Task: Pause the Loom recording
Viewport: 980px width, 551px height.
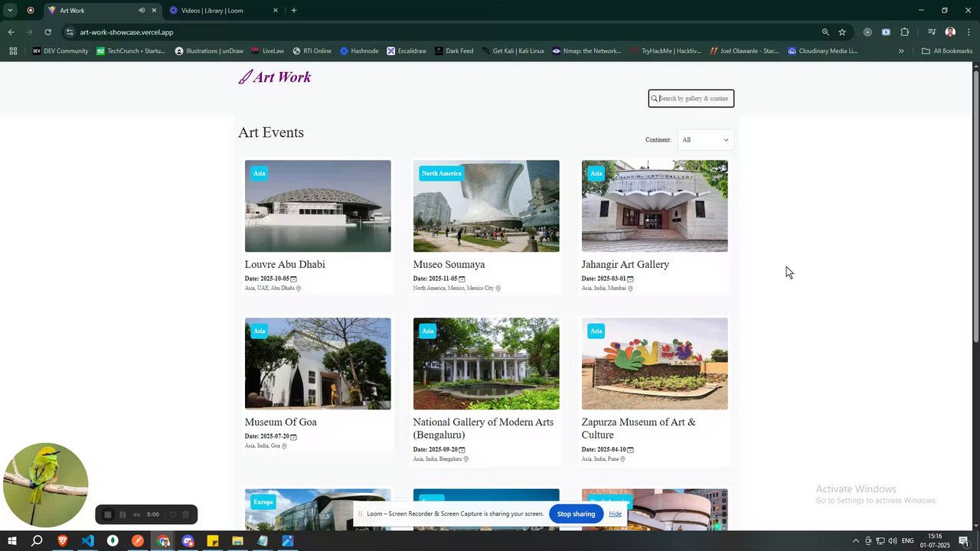Action: point(122,515)
